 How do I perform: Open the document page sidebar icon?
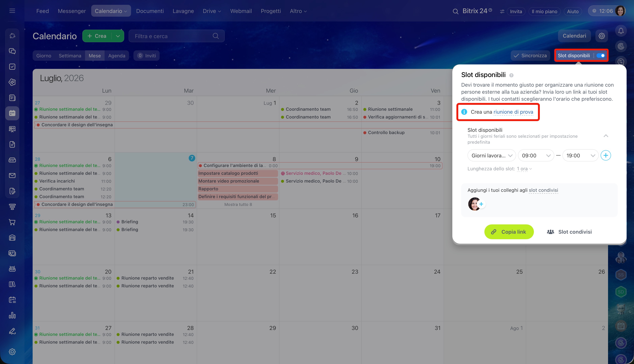(12, 144)
